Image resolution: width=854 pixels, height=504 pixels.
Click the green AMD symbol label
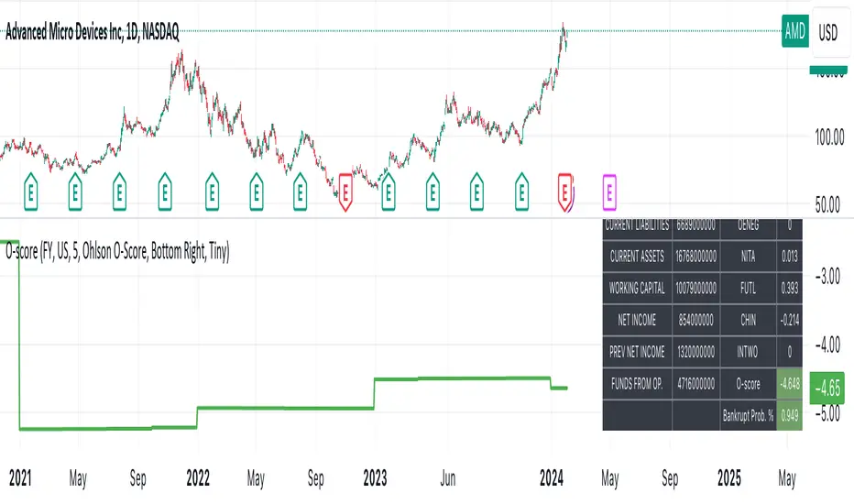(794, 31)
